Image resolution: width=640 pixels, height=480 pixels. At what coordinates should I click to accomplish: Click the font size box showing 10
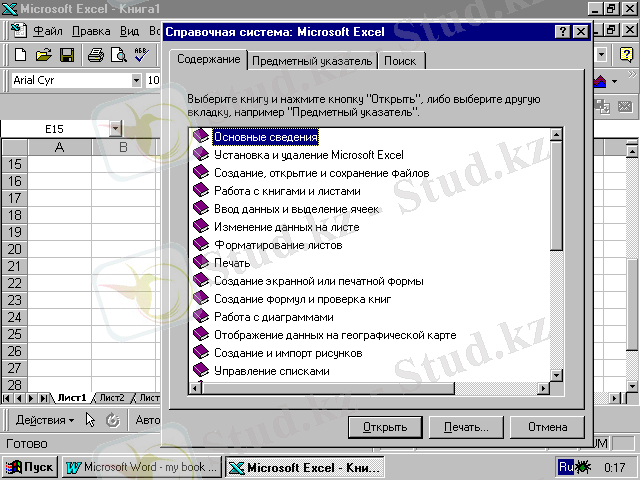click(153, 80)
